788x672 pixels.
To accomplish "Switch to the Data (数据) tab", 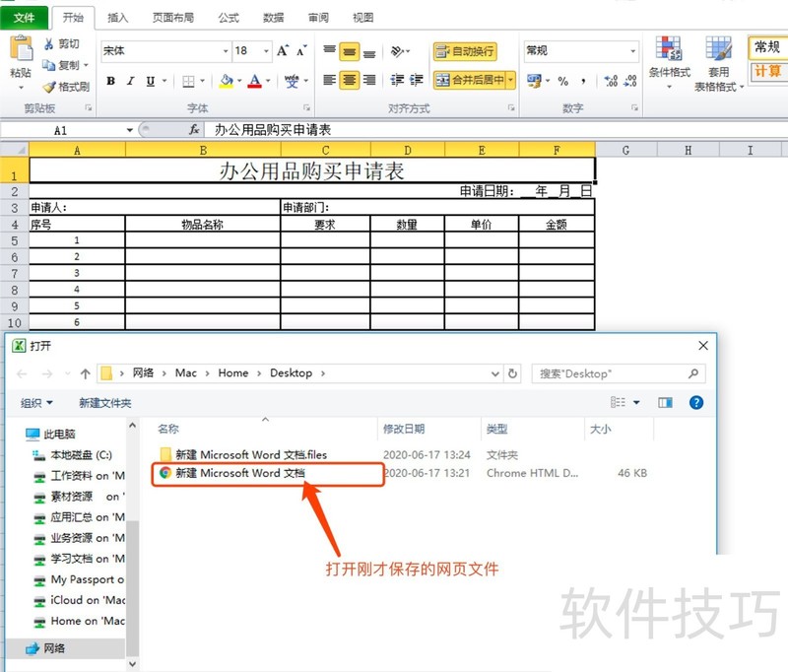I will (x=274, y=18).
